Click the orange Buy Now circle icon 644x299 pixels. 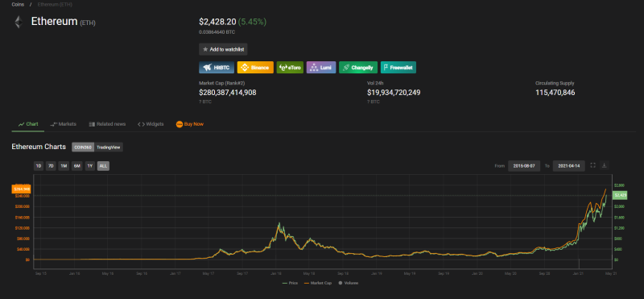point(179,124)
